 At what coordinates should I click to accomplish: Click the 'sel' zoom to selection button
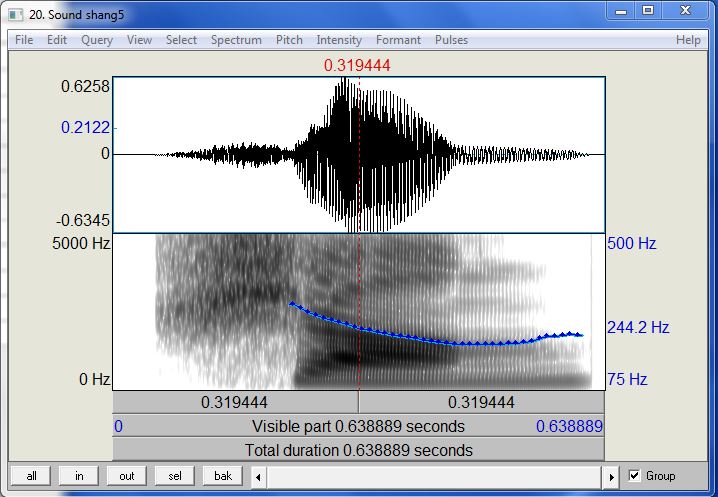(x=175, y=476)
